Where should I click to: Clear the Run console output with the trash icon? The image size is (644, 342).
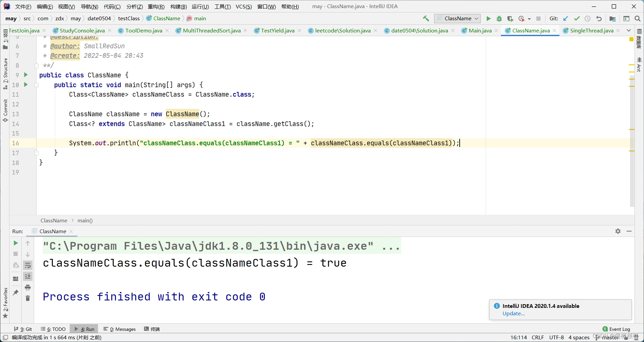coord(28,299)
